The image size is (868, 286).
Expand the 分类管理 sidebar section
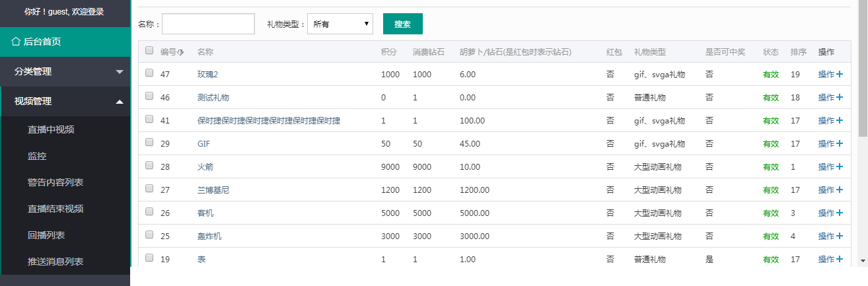pos(65,71)
